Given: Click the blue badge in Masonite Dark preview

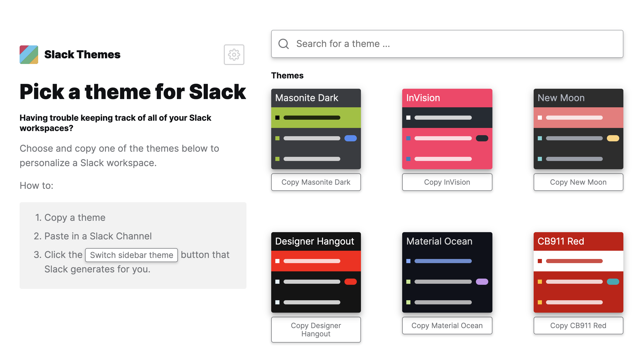Looking at the screenshot, I should 350,138.
